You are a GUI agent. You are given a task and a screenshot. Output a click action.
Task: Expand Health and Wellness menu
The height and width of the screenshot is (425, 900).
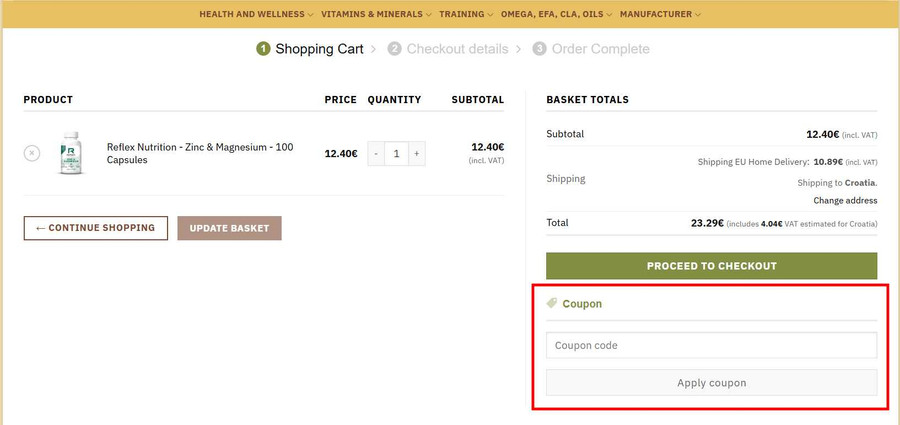(x=256, y=15)
